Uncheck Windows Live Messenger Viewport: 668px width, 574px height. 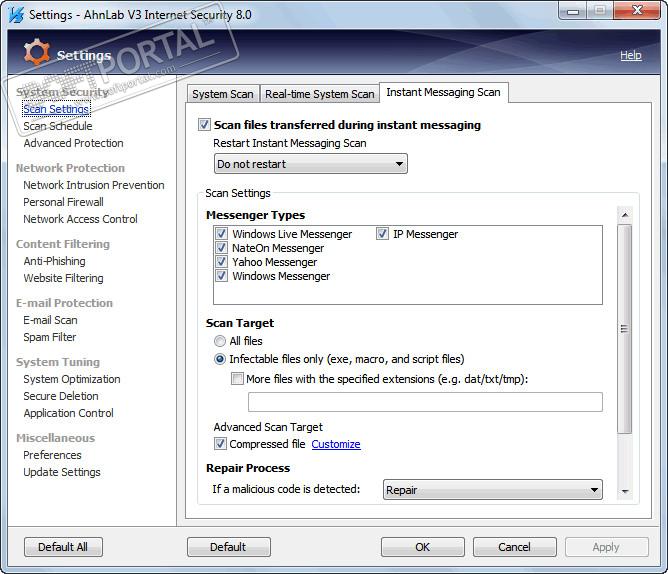coord(221,234)
